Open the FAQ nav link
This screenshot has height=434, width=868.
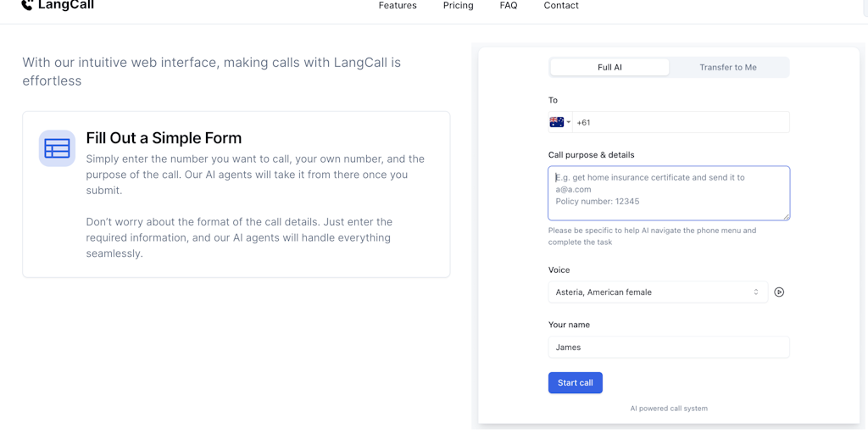(x=509, y=6)
